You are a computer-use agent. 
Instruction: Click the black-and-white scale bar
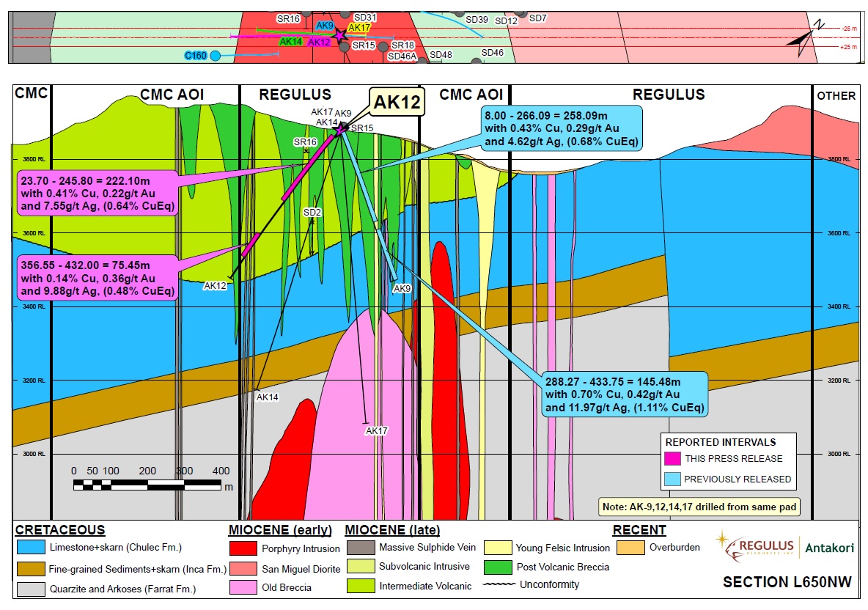point(147,485)
